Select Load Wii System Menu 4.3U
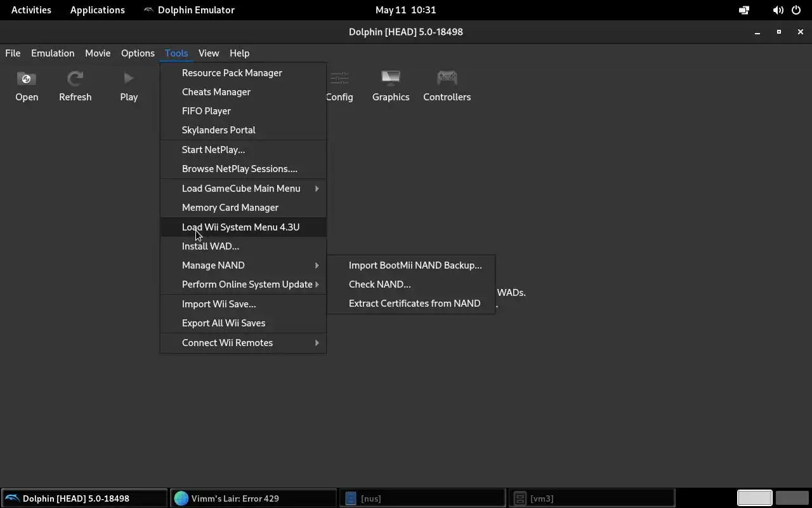Image resolution: width=812 pixels, height=508 pixels. [x=243, y=227]
